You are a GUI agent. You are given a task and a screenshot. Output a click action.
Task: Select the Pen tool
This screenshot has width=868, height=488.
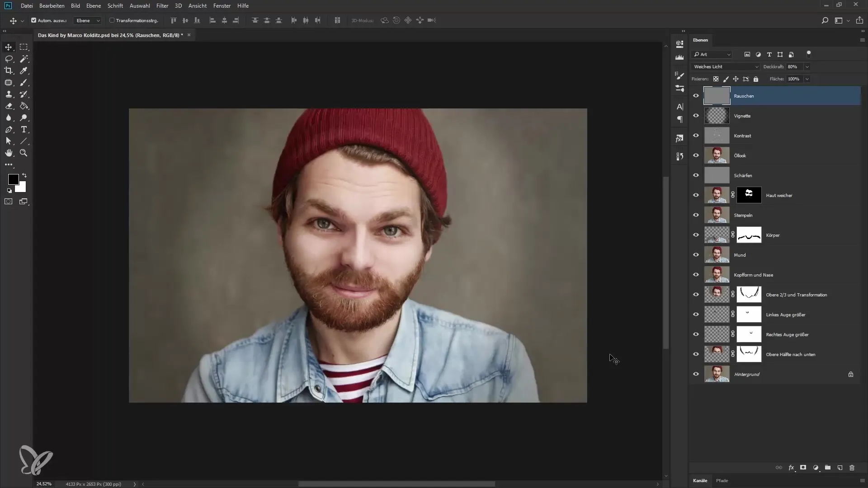pos(9,129)
